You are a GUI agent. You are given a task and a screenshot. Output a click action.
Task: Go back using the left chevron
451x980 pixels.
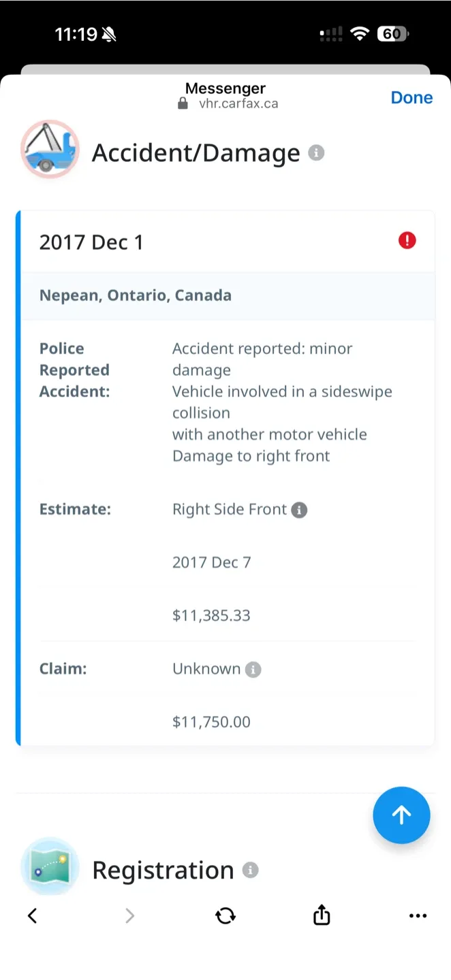(32, 915)
